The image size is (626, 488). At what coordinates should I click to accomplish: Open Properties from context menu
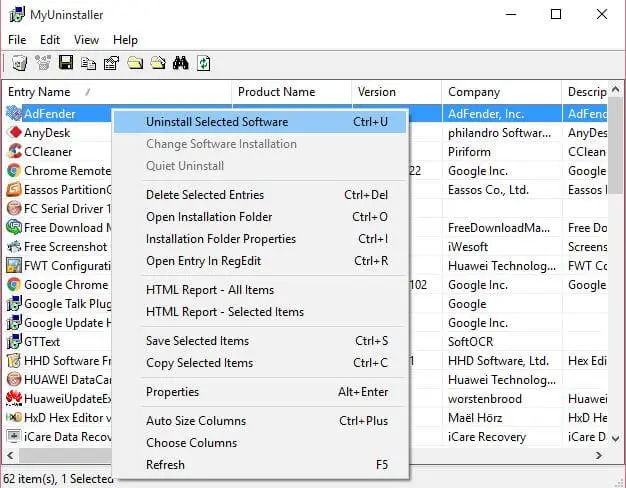260,392
